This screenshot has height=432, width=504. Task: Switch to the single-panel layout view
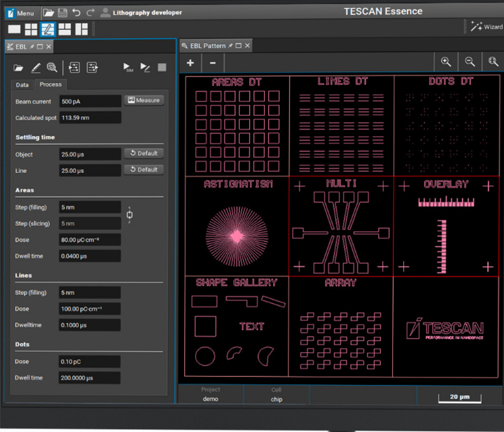click(14, 29)
